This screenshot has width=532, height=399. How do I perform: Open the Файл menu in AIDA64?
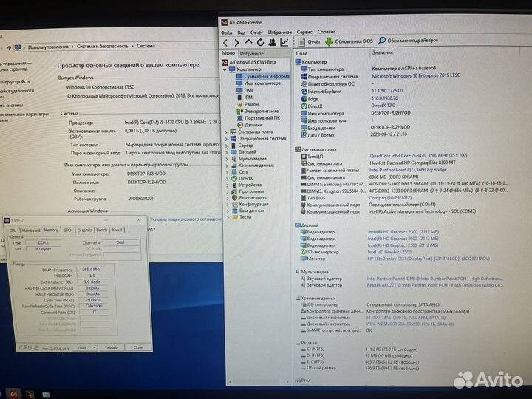click(x=226, y=33)
